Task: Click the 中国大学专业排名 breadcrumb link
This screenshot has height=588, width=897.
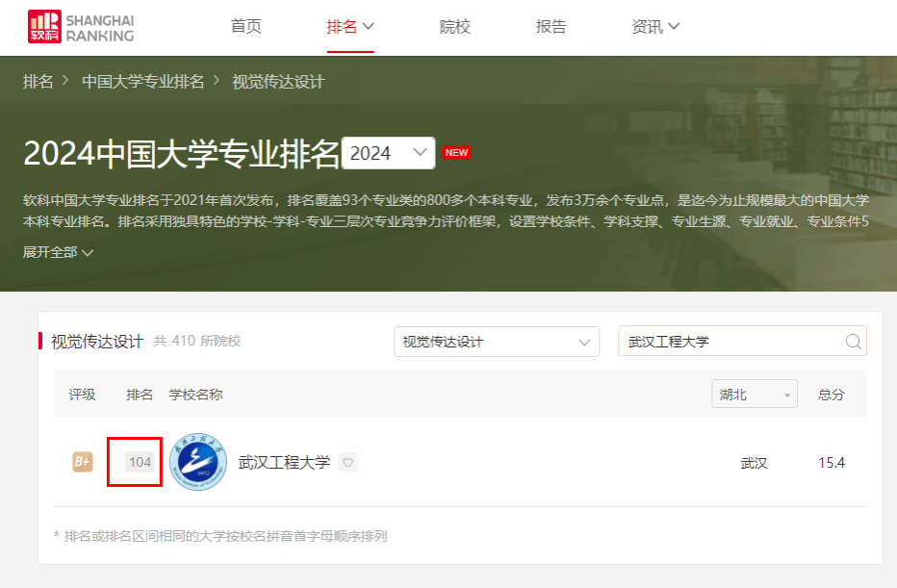Action: (142, 82)
